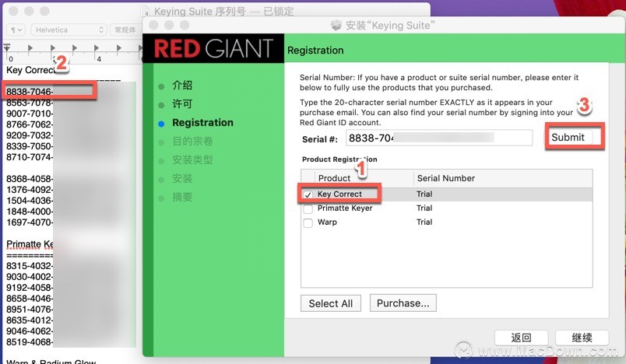Screen dimensions: 626x364
Task: Click serial line 9192-4058 in TextEdit
Action: click(x=29, y=288)
